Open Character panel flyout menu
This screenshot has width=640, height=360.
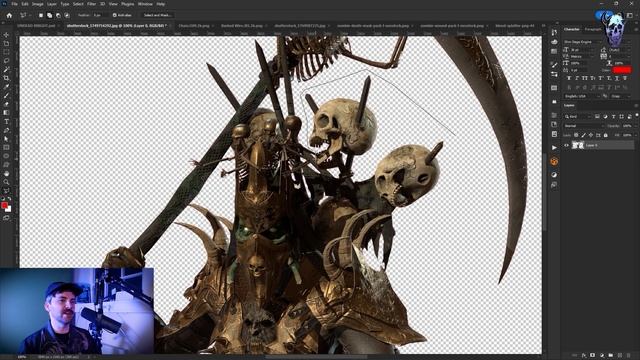click(636, 29)
